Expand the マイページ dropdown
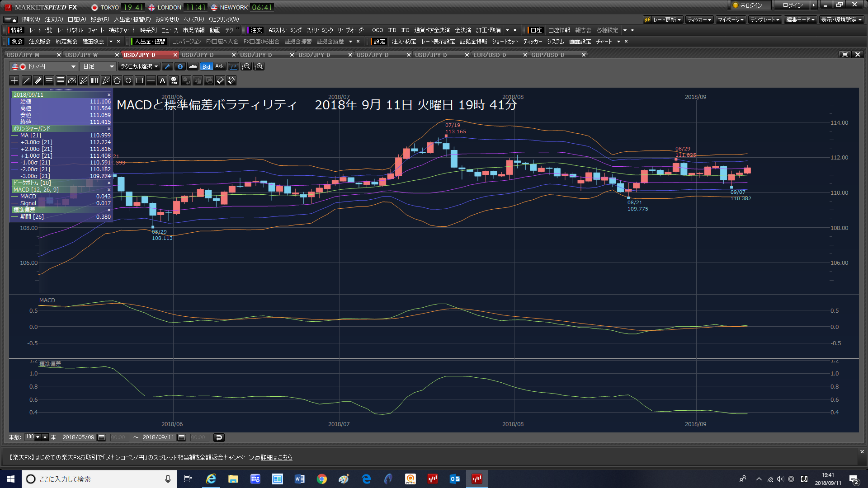This screenshot has height=488, width=868. pyautogui.click(x=731, y=19)
